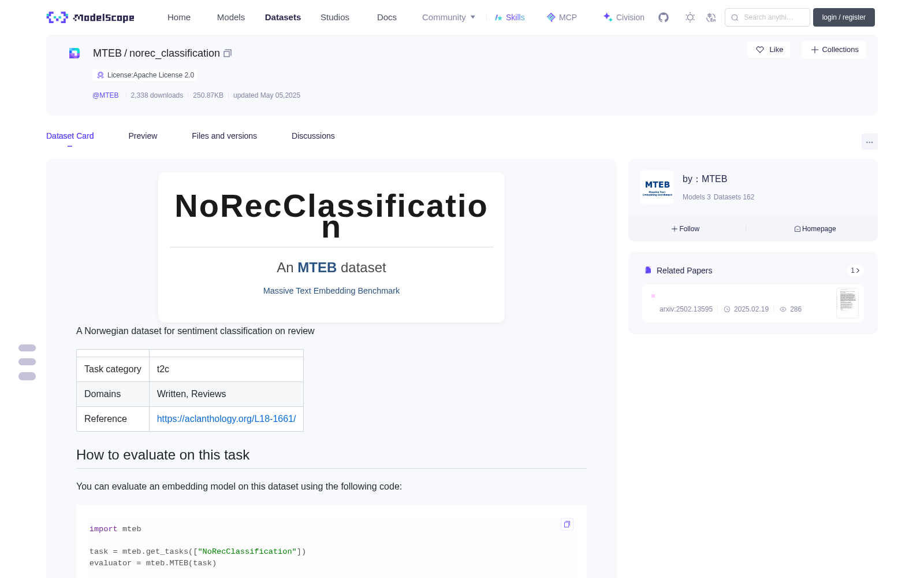Click the Task category table cell
The image size is (924, 578).
(113, 369)
